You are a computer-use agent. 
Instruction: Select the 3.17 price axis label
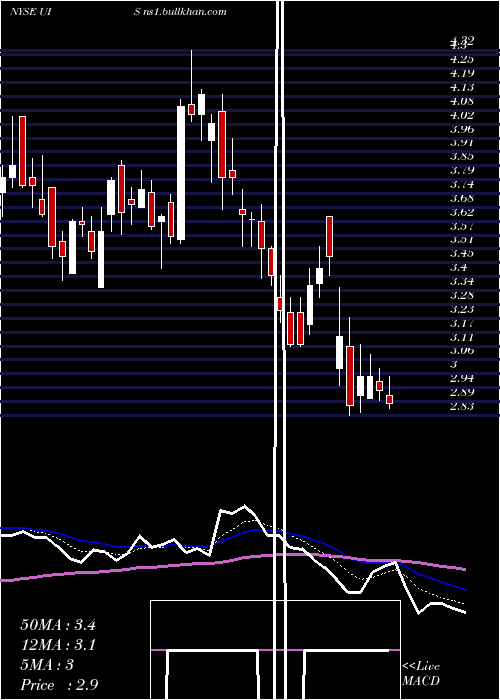pos(462,323)
